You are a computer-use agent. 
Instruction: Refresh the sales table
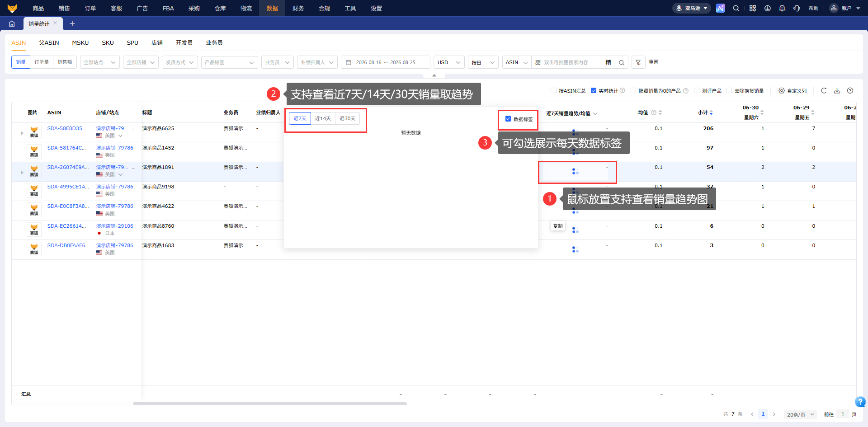click(824, 90)
